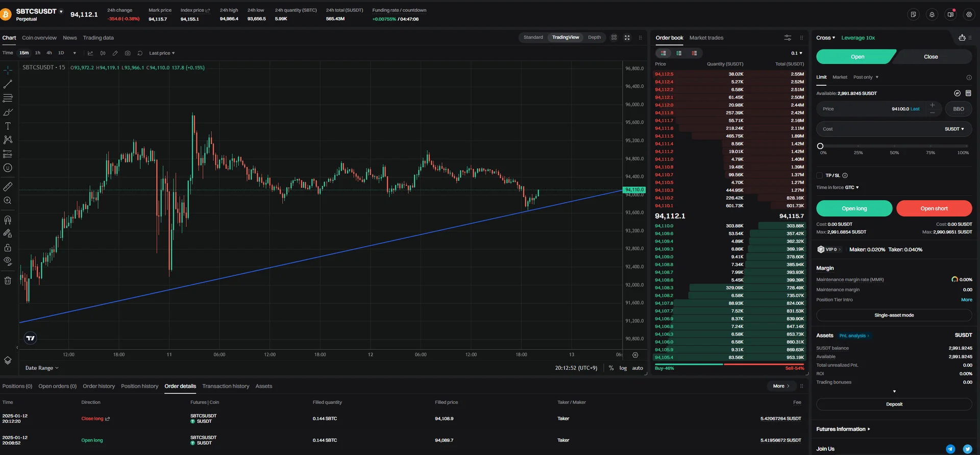Select the brush drawing tool
Image resolution: width=980 pixels, height=455 pixels.
tap(8, 112)
